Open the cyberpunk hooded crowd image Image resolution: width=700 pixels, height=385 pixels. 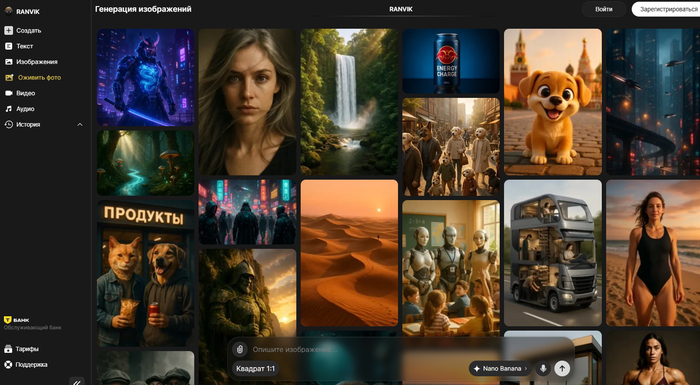click(247, 212)
